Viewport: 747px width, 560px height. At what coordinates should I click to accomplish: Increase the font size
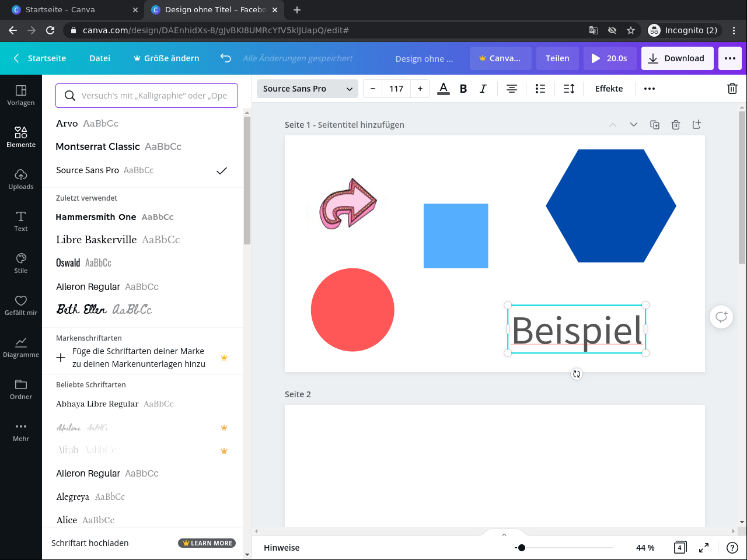[x=420, y=89]
